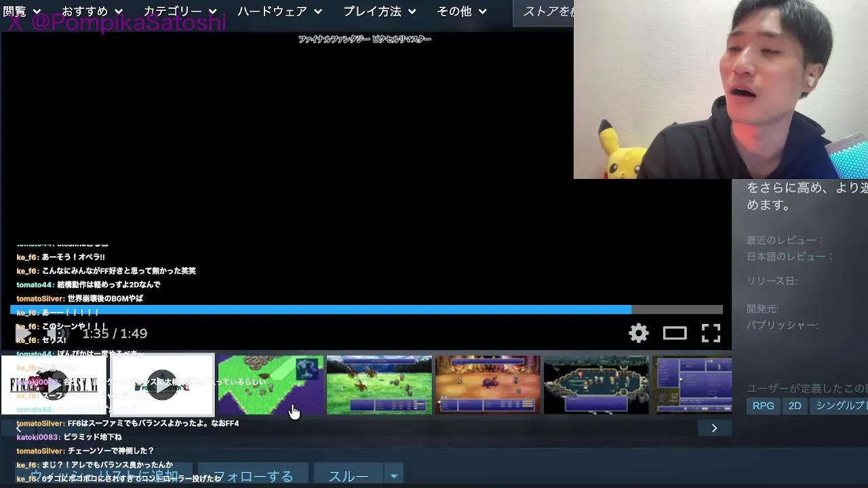Move thumbnail strip to the right
Image resolution: width=868 pixels, height=488 pixels.
pos(714,428)
